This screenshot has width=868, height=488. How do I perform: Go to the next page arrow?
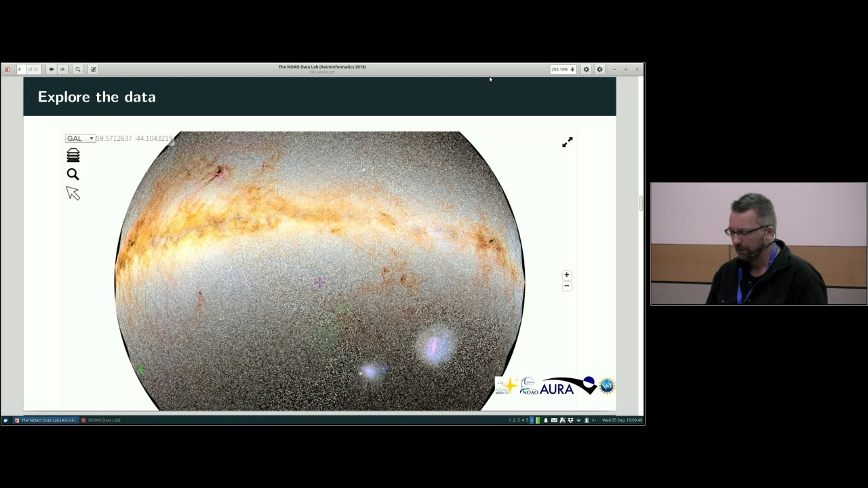click(62, 69)
